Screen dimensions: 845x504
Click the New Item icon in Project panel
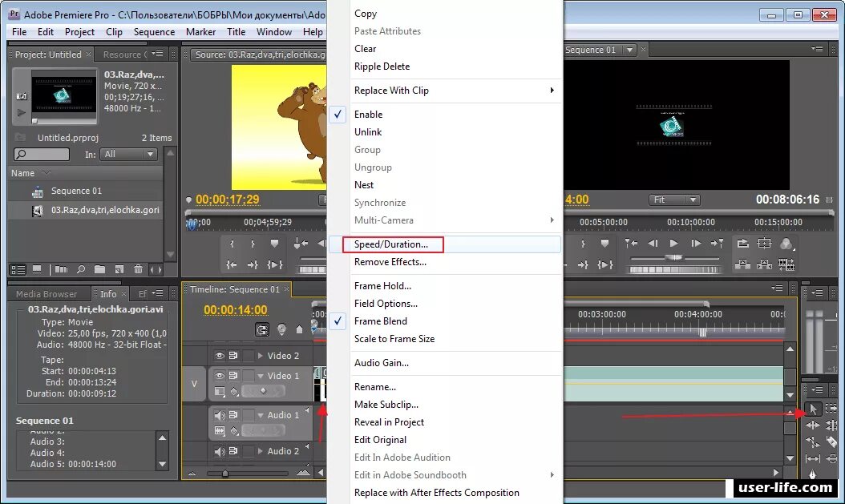(x=119, y=269)
